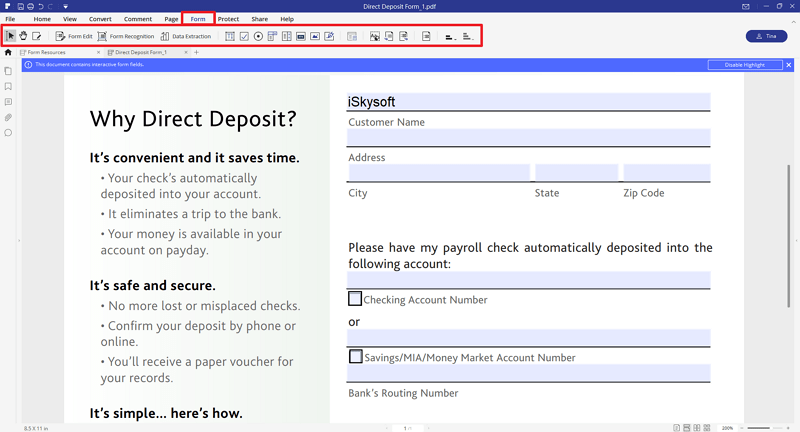Expand the quick access toolbar dropdown
This screenshot has height=432, width=800.
click(66, 7)
